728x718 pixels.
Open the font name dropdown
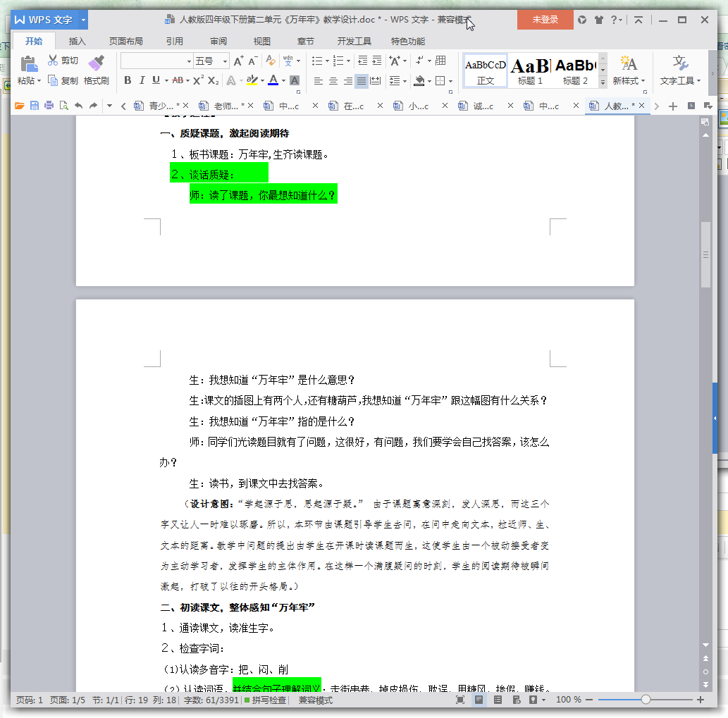[189, 61]
